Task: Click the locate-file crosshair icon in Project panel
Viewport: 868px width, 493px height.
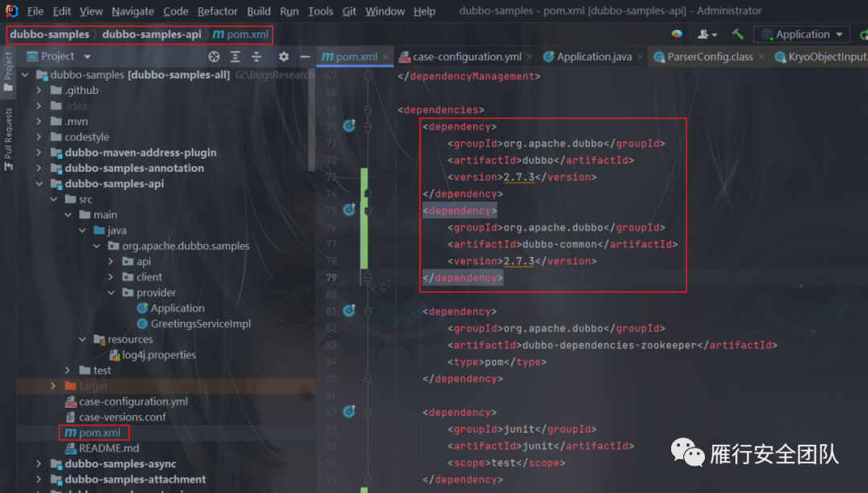Action: pyautogui.click(x=214, y=56)
